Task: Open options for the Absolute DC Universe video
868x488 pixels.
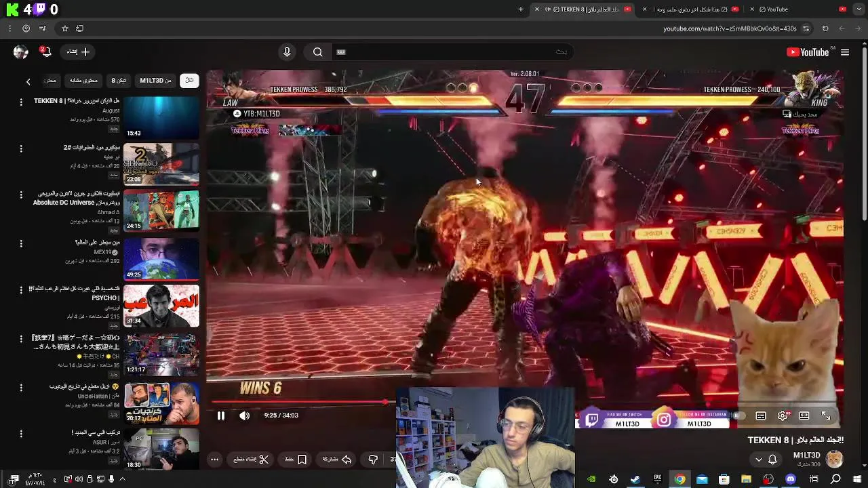Action: (21, 195)
